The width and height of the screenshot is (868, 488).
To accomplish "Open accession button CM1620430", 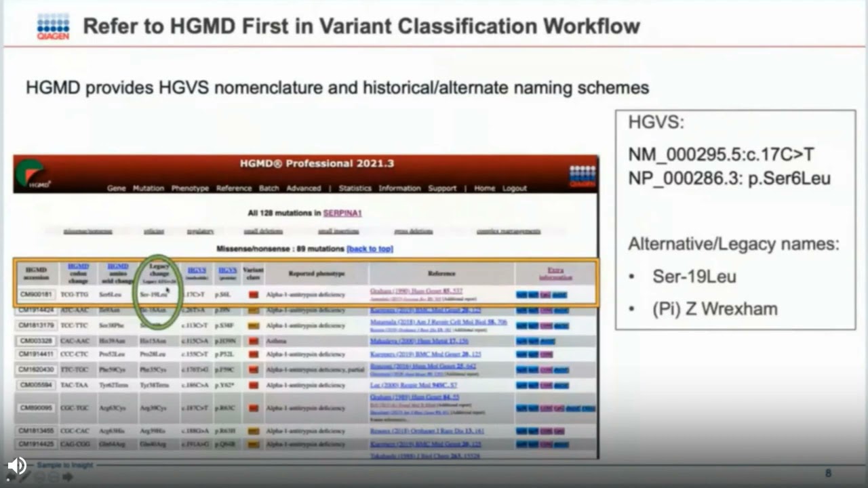I will click(x=36, y=369).
